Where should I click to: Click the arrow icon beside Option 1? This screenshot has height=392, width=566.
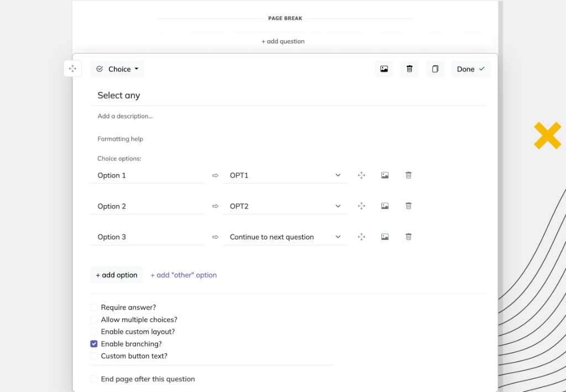pos(215,175)
